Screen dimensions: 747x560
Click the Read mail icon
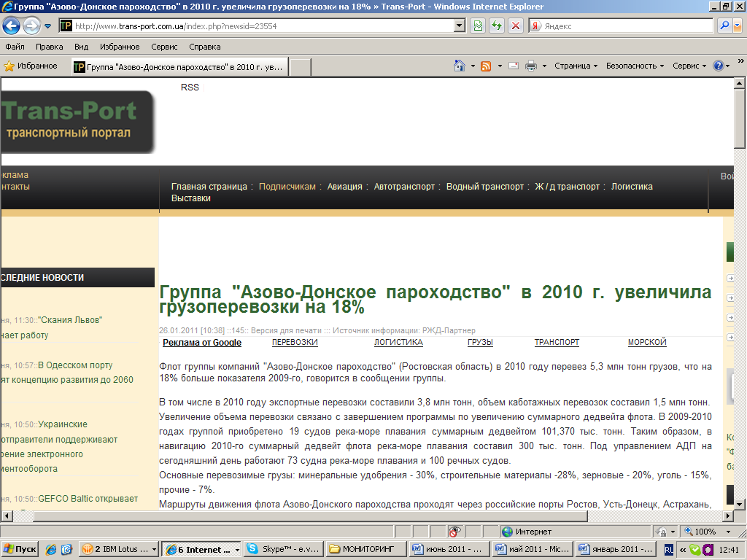(514, 66)
